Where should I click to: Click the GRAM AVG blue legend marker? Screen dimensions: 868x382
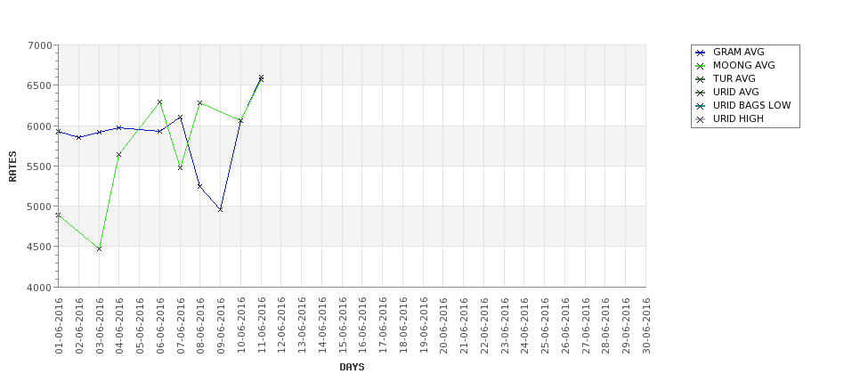click(701, 53)
